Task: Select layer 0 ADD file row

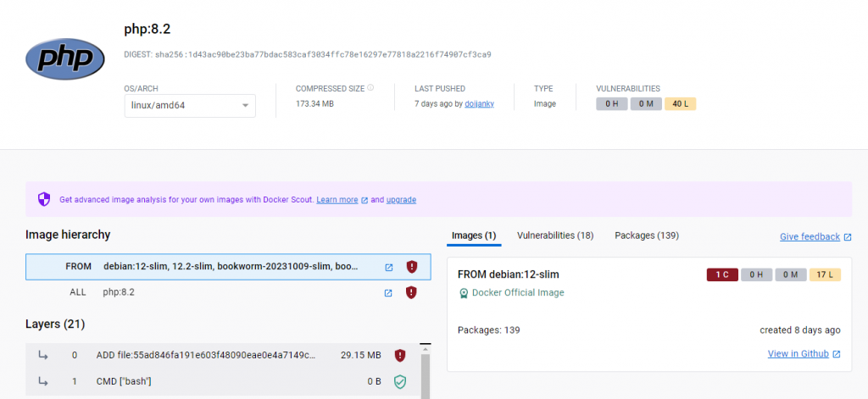Action: click(x=223, y=355)
